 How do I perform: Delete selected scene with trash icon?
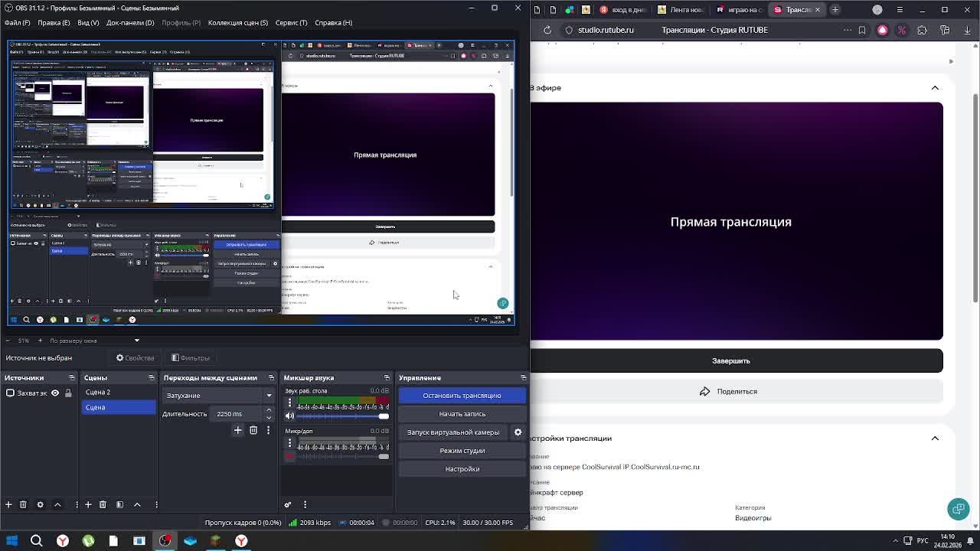point(103,504)
